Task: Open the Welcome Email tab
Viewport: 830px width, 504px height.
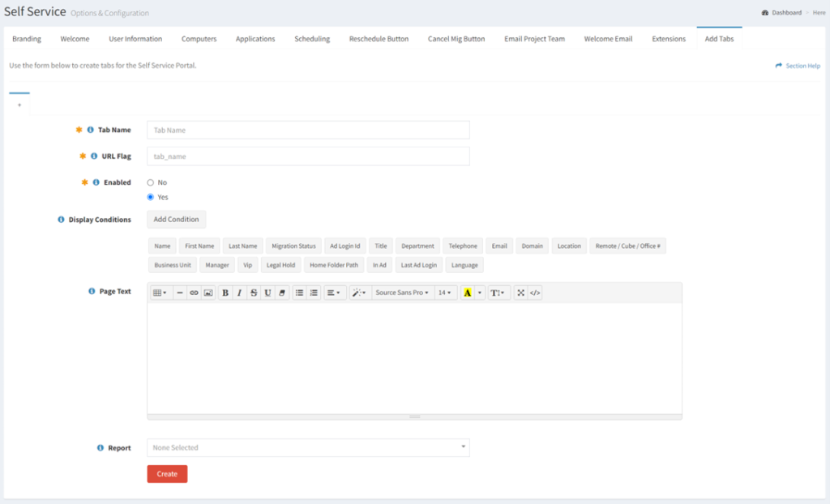Action: [x=609, y=38]
